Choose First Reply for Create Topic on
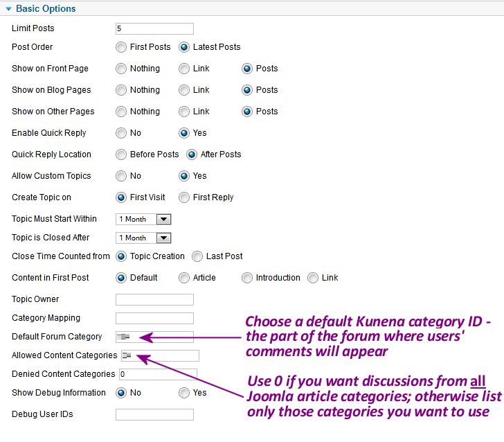504x442 pixels. 184,197
